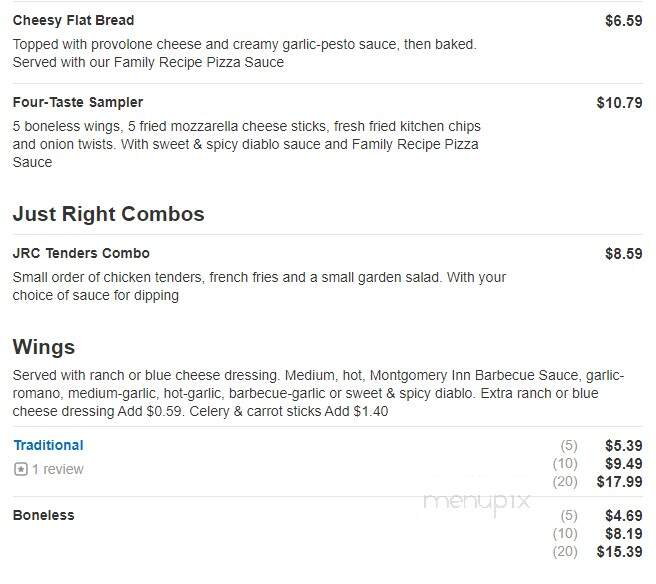The height and width of the screenshot is (584, 656).
Task: Click the $8.59 tenders combo price
Action: [x=623, y=254]
